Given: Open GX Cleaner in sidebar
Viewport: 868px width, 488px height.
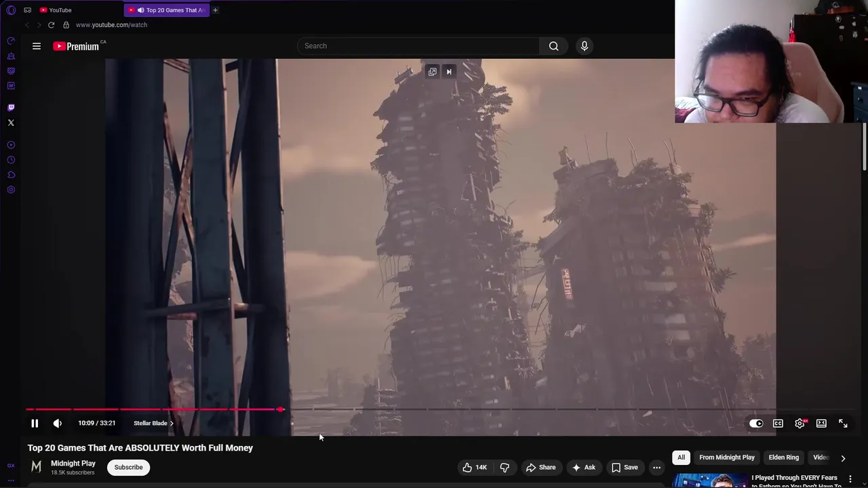Looking at the screenshot, I should [11, 56].
